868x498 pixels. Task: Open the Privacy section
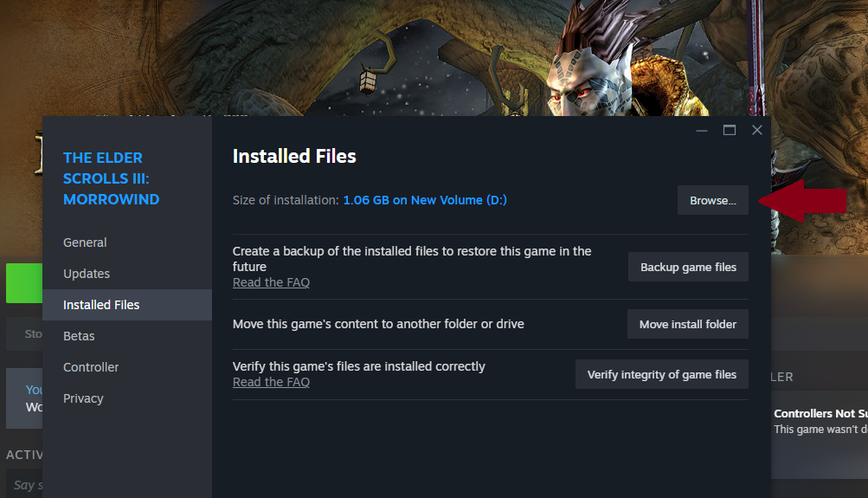click(x=83, y=398)
